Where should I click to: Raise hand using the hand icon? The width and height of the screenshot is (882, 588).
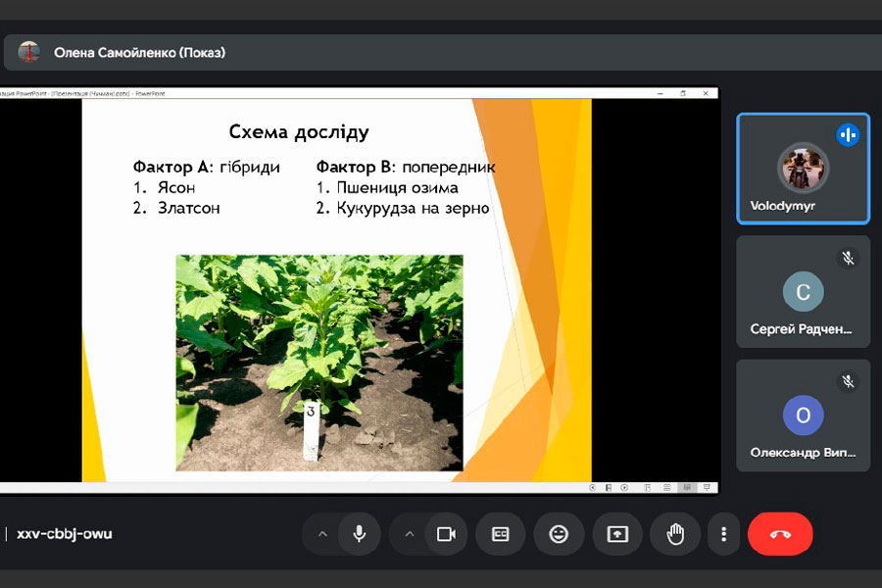(675, 534)
